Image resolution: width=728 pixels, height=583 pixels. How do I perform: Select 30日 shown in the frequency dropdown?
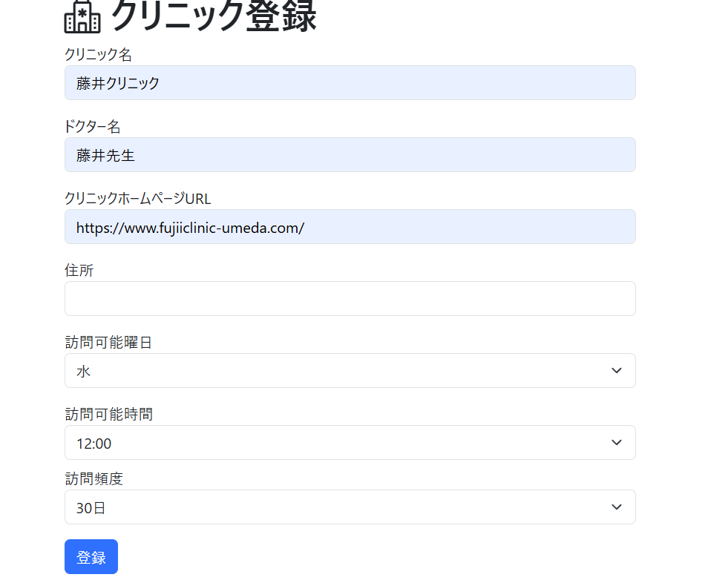tap(88, 507)
